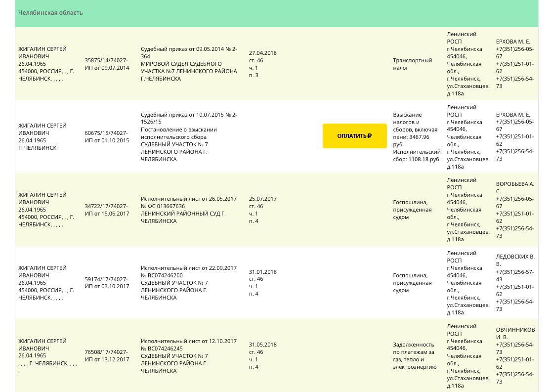The height and width of the screenshot is (392, 553).
Task: Click debtor name in 76508/17 row
Action: click(43, 345)
